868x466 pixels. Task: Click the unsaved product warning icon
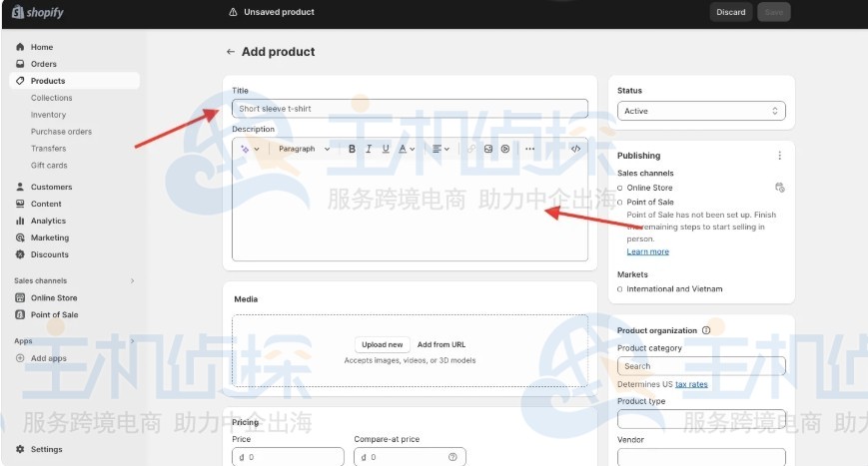(233, 12)
